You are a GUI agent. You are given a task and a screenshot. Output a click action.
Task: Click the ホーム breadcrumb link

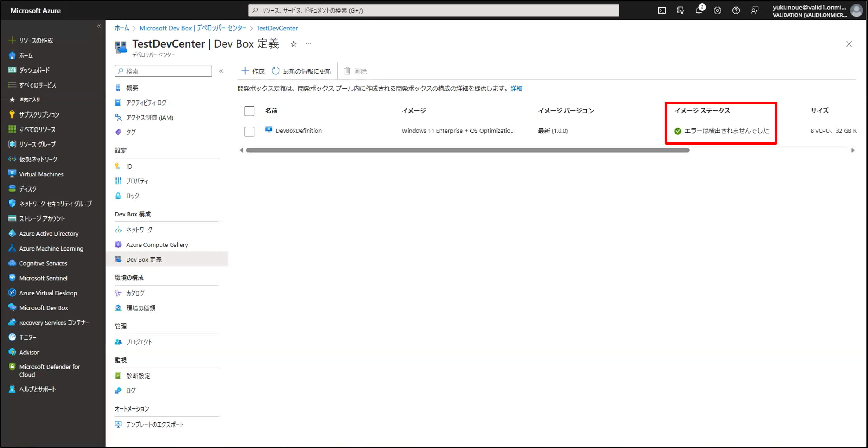coord(122,28)
